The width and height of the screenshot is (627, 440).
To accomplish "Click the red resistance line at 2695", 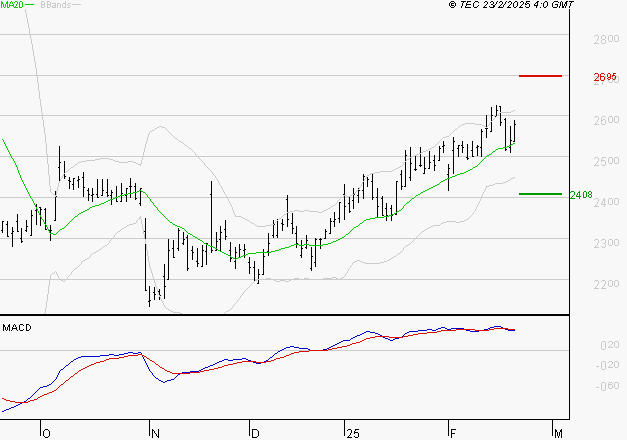I will [x=540, y=76].
